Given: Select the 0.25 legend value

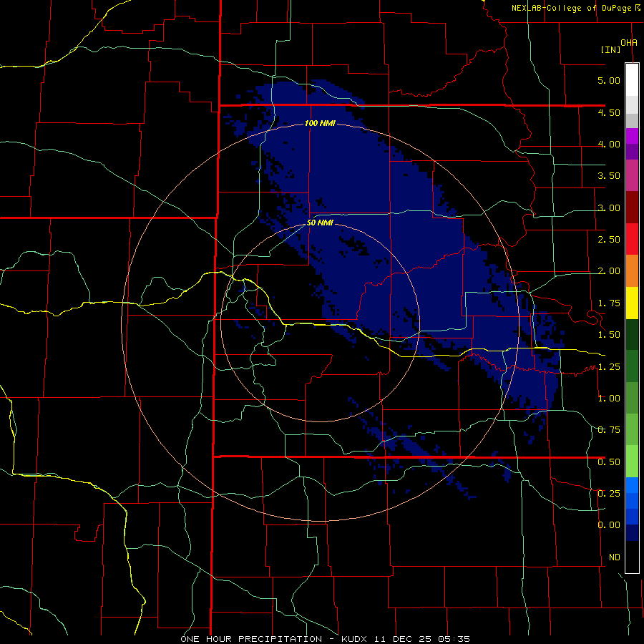Looking at the screenshot, I should (x=609, y=494).
